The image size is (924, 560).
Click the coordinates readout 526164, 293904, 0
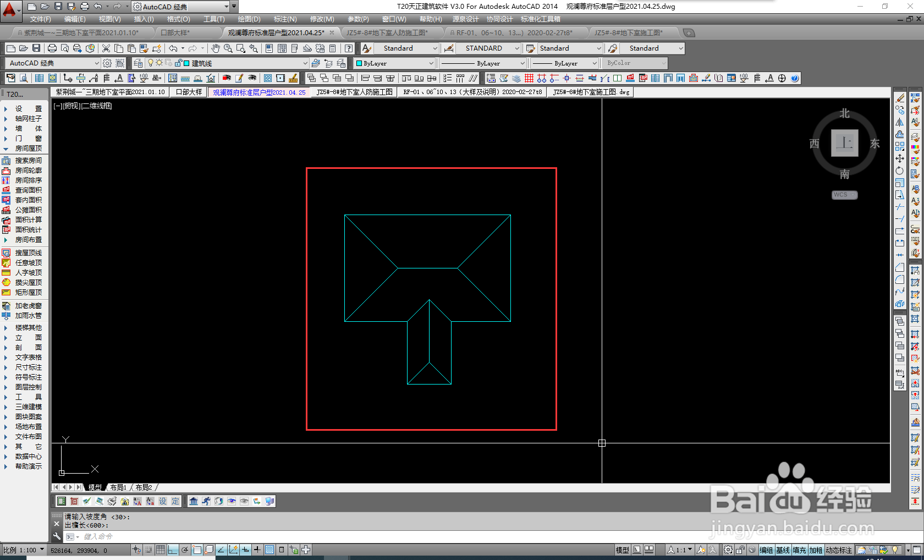click(x=79, y=550)
